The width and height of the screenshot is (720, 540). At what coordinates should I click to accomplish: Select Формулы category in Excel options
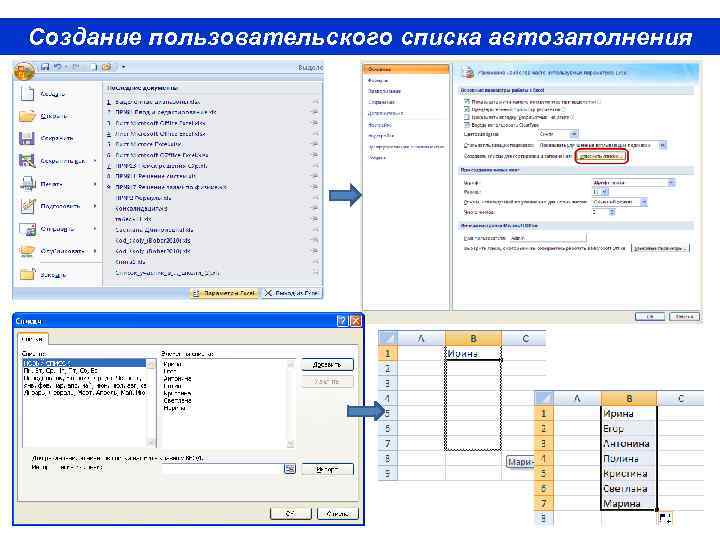click(378, 80)
